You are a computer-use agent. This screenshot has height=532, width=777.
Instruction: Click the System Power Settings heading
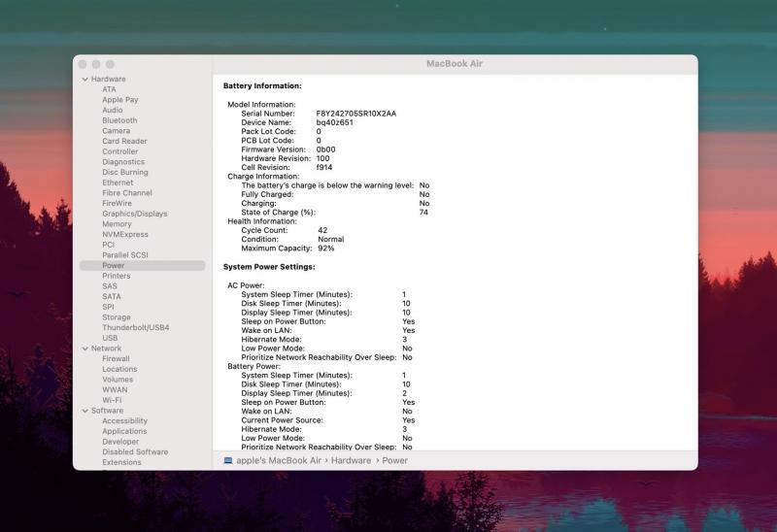click(269, 267)
